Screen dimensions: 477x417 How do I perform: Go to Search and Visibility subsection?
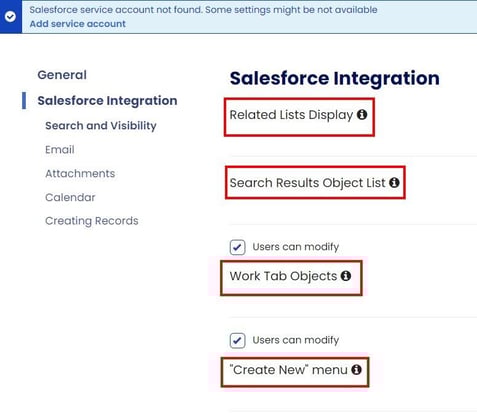tap(101, 126)
